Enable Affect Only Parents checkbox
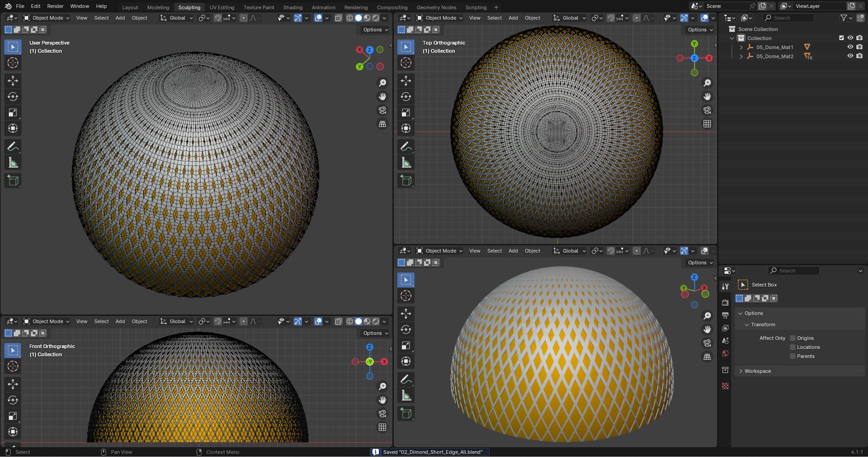 pyautogui.click(x=793, y=356)
